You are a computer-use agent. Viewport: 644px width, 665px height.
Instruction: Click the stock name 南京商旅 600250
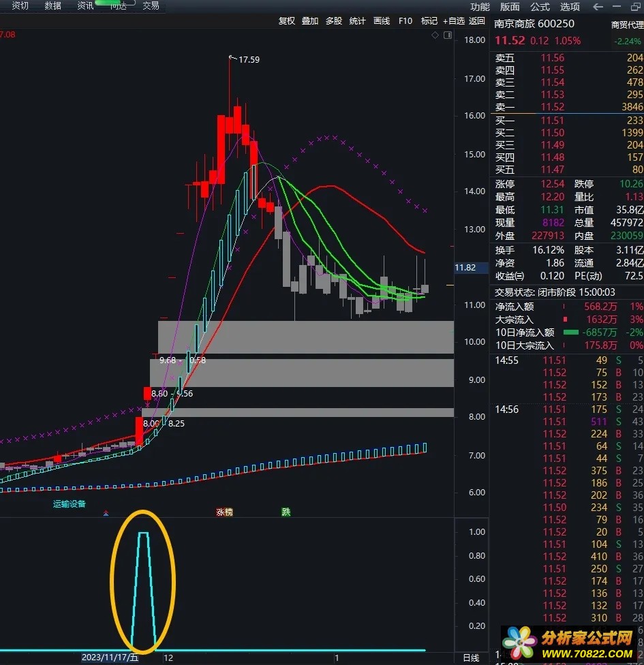[534, 24]
